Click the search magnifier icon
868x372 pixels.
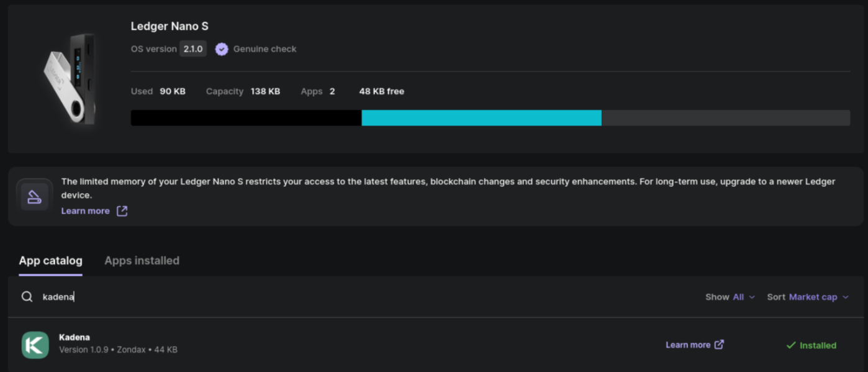pyautogui.click(x=27, y=297)
